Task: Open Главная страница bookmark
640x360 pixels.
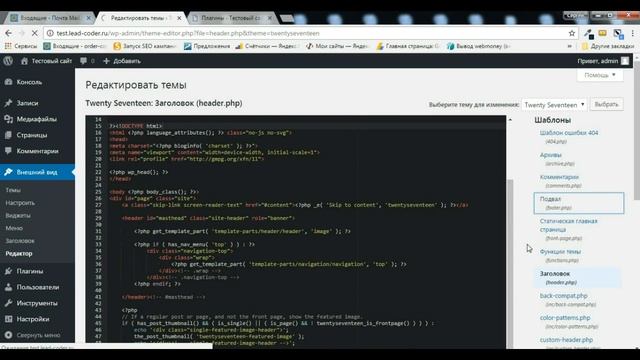Action: (x=407, y=46)
